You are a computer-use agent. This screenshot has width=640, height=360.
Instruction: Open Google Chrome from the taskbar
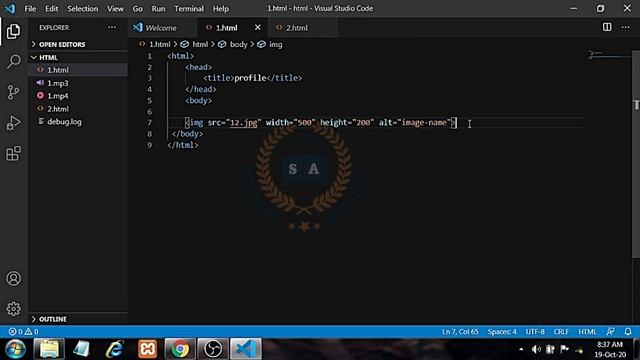[180, 349]
